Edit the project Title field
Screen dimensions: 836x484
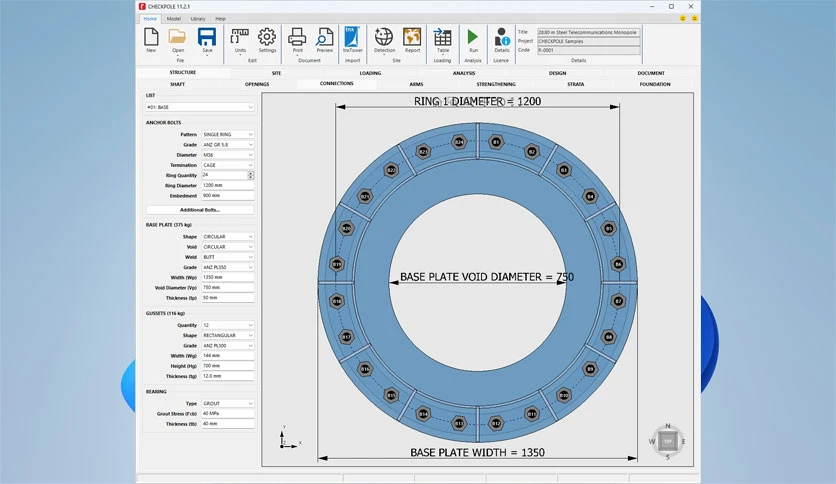[x=588, y=32]
